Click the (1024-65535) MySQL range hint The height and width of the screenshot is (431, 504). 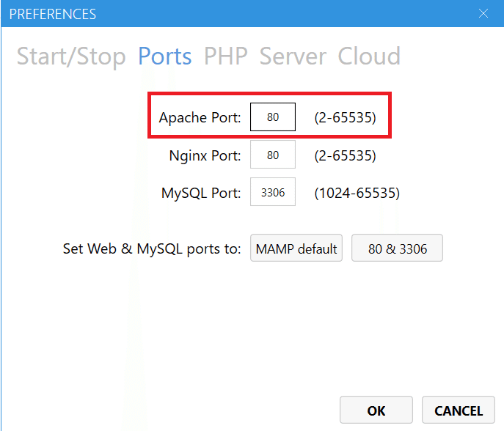pyautogui.click(x=357, y=194)
